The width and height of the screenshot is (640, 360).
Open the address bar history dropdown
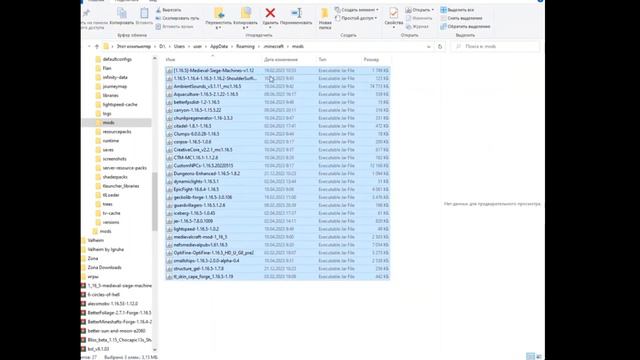(x=429, y=47)
